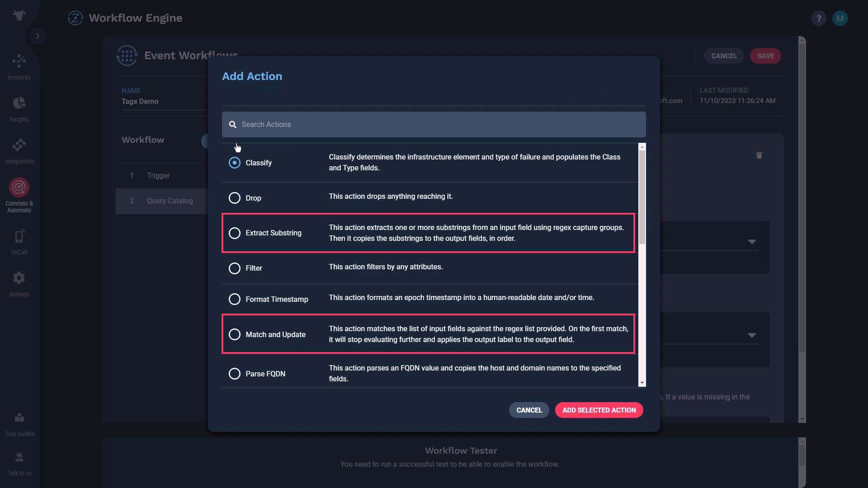Open the lower dropdown arrow behind the dialog
This screenshot has width=868, height=488.
click(x=751, y=335)
